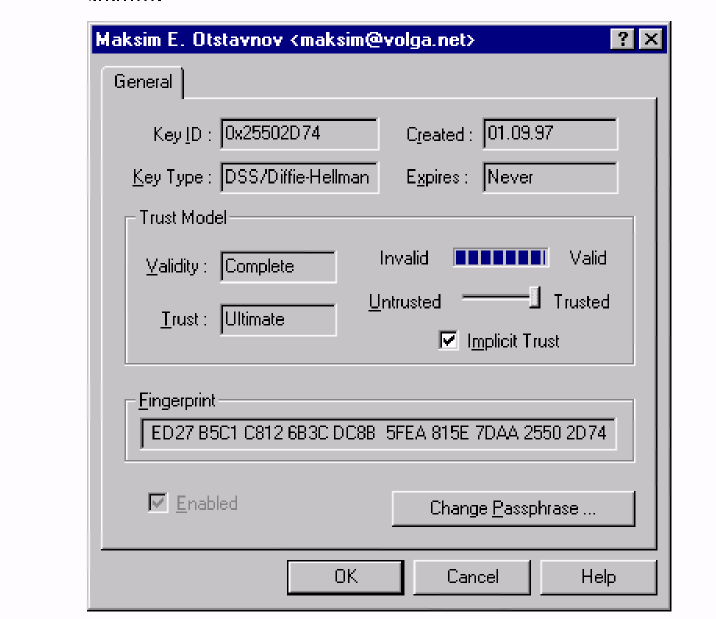Click the Validity label
The width and height of the screenshot is (716, 619).
click(x=176, y=266)
